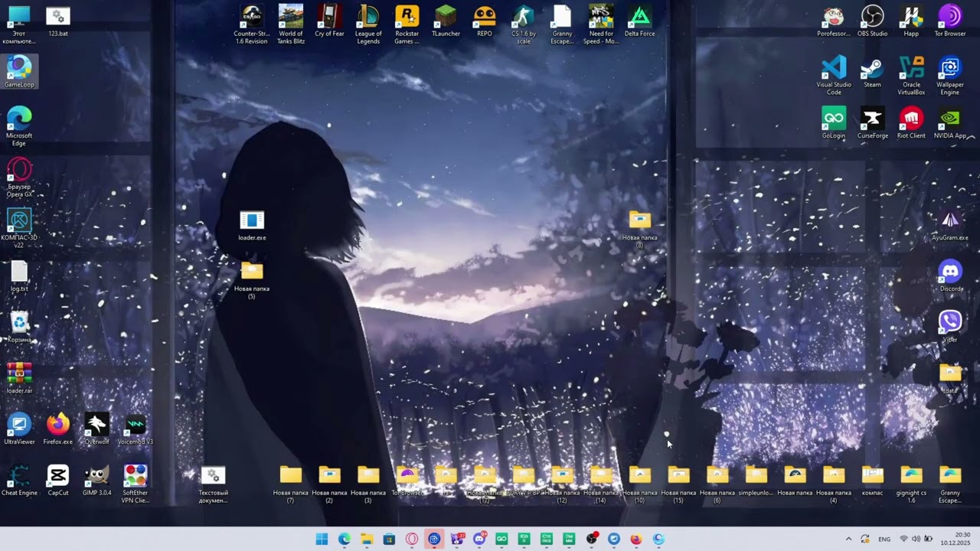Open Discord desktop shortcut

coord(950,276)
